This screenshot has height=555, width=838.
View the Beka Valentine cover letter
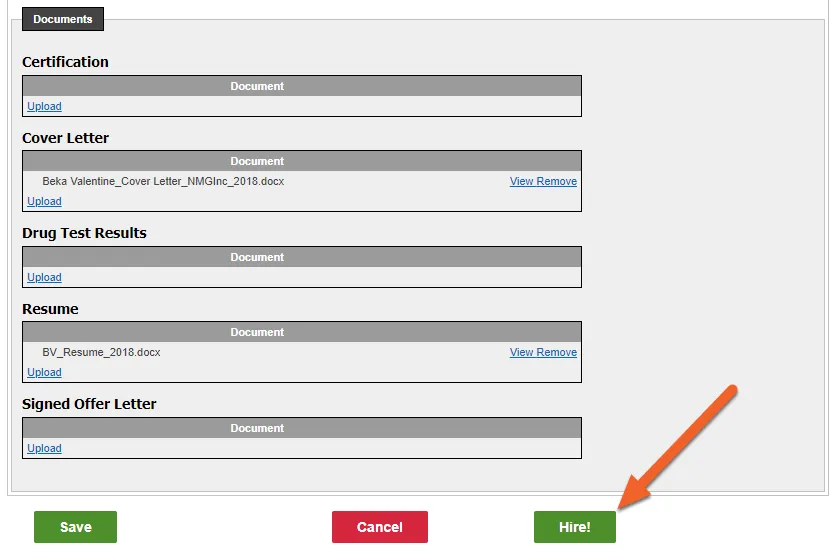pos(522,181)
